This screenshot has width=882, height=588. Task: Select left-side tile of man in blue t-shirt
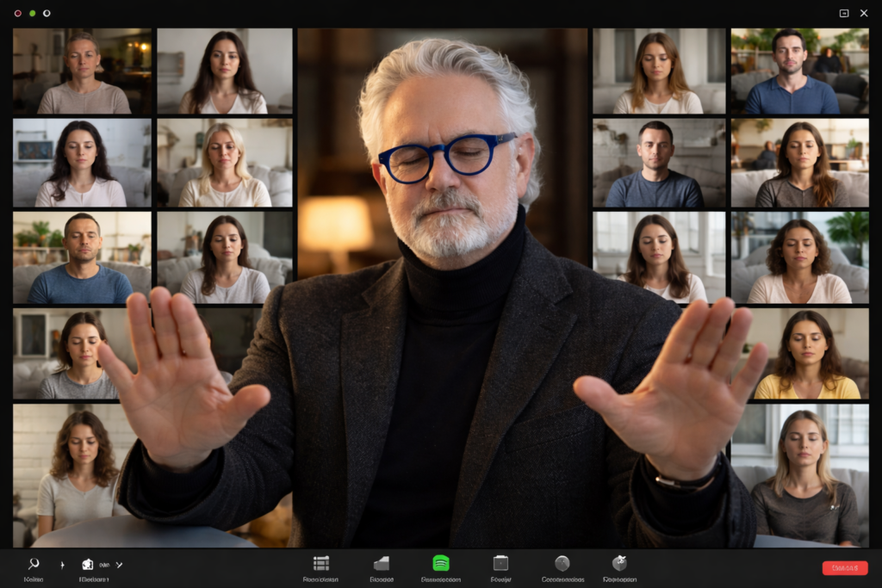coord(83,257)
